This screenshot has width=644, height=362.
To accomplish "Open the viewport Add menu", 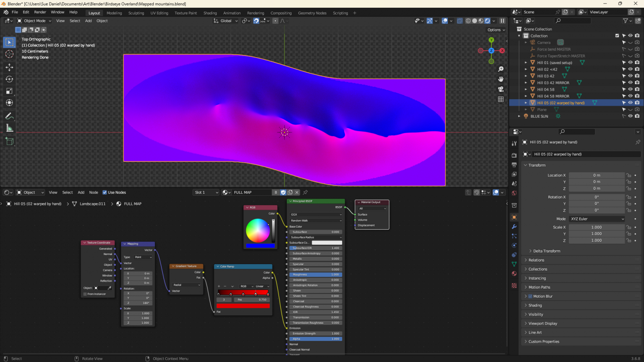I will click(x=88, y=21).
